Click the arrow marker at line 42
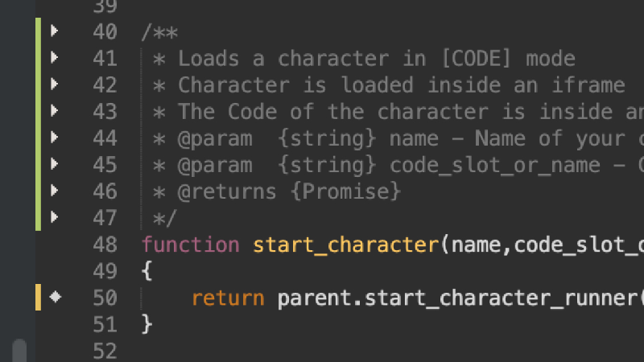This screenshot has height=362, width=644. (x=55, y=84)
